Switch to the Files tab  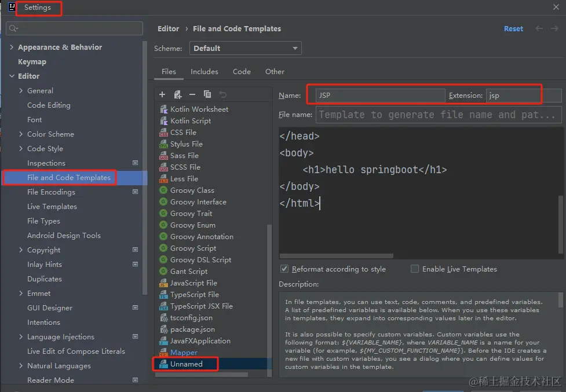tap(169, 71)
